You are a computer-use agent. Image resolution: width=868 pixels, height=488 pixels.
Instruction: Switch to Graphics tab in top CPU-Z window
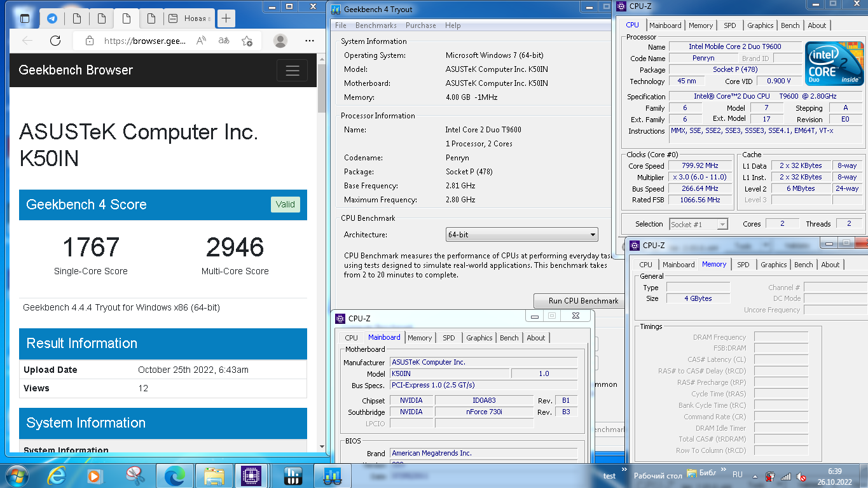click(760, 25)
